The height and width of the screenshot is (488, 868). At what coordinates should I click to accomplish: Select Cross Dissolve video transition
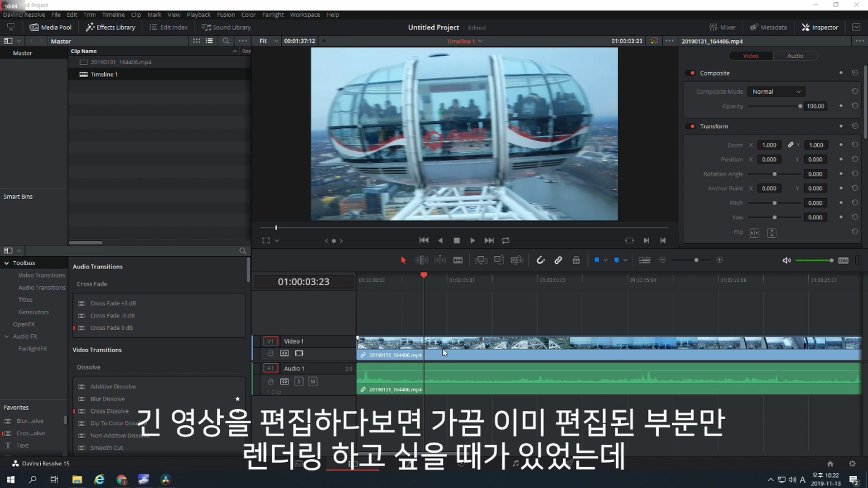point(109,411)
